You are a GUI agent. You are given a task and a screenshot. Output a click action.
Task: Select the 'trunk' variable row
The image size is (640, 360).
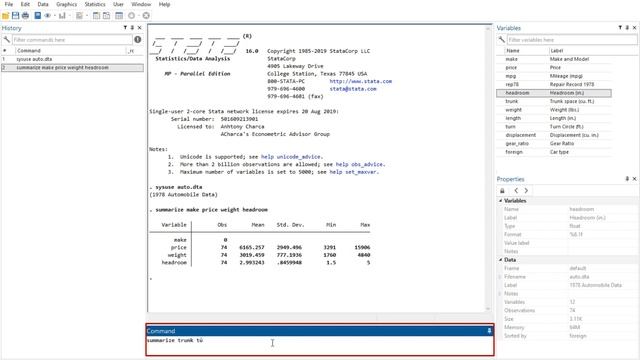554,101
